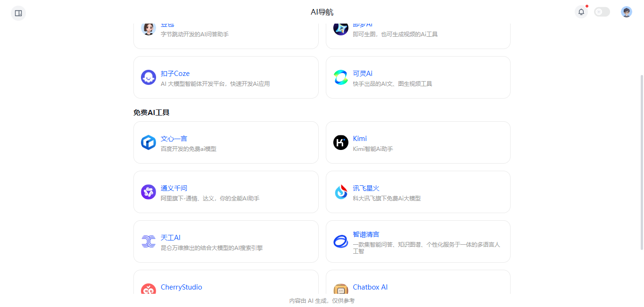Click description Kimi智能Ai助手
The width and height of the screenshot is (644, 307).
[373, 149]
